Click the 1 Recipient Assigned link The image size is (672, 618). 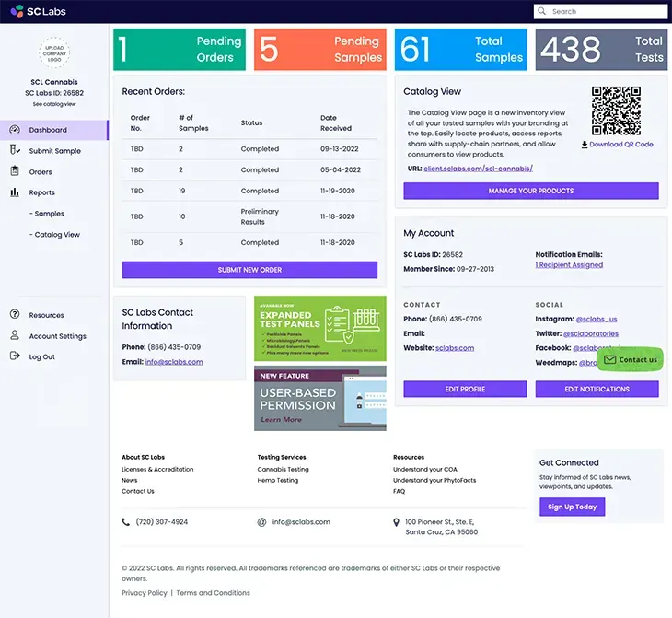(569, 265)
